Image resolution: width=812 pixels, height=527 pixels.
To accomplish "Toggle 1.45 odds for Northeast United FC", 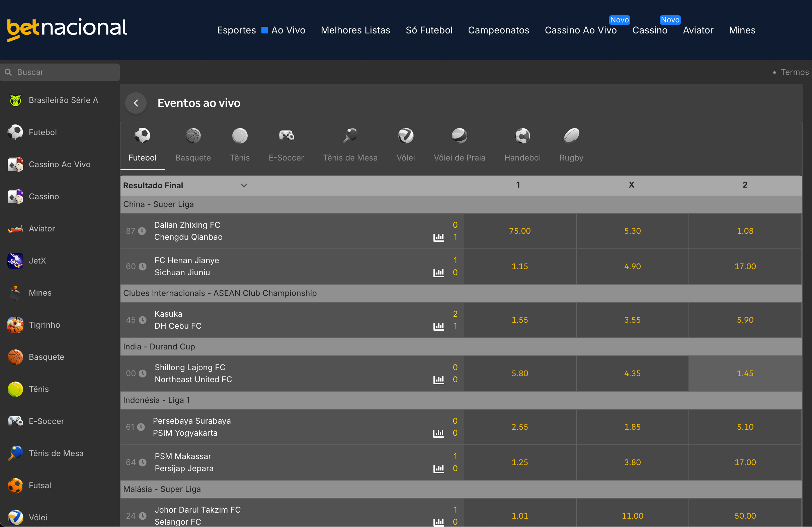I will coord(745,373).
